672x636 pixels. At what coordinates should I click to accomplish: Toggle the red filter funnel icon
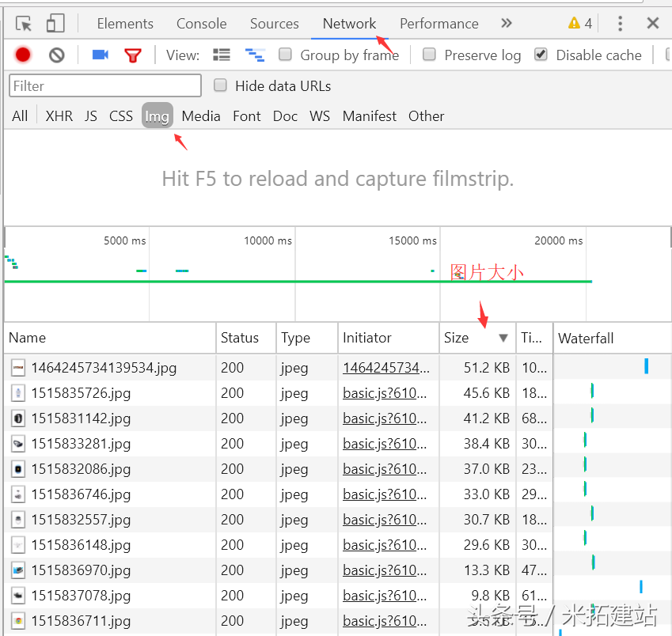[132, 55]
